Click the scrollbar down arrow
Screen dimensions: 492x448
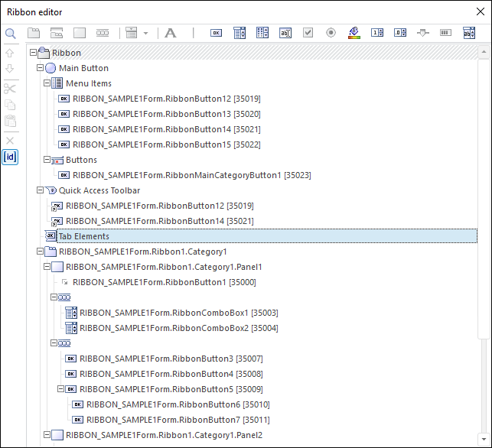tap(484, 439)
